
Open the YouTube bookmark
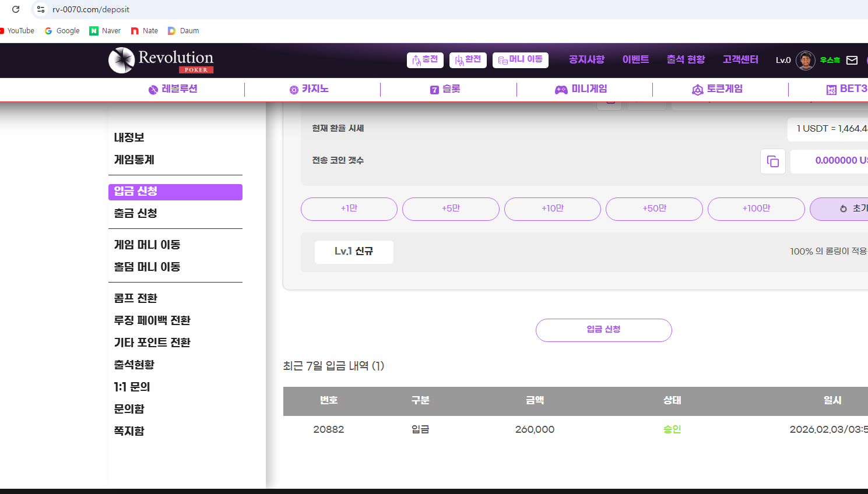click(17, 31)
